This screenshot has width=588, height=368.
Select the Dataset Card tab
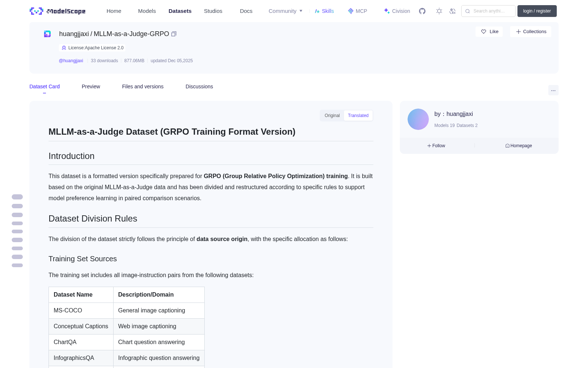pyautogui.click(x=44, y=86)
